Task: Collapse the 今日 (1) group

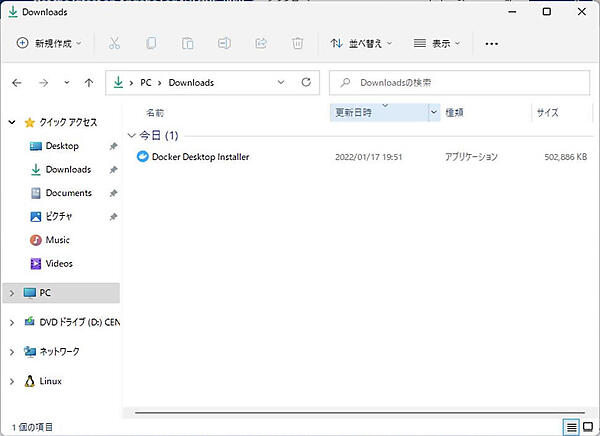Action: pos(132,135)
